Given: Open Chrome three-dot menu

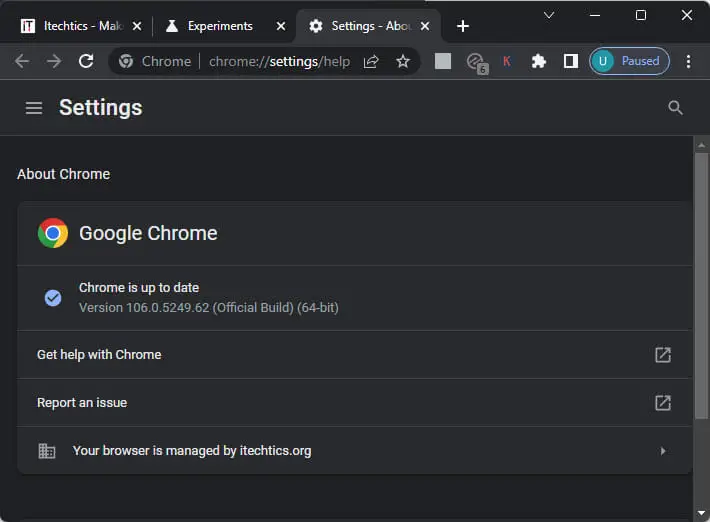Looking at the screenshot, I should tap(688, 61).
